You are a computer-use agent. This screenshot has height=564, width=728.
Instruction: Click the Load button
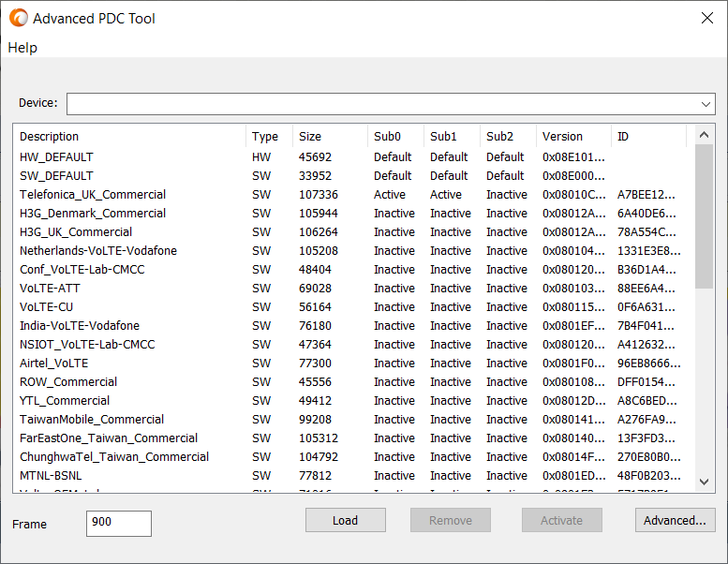[345, 520]
